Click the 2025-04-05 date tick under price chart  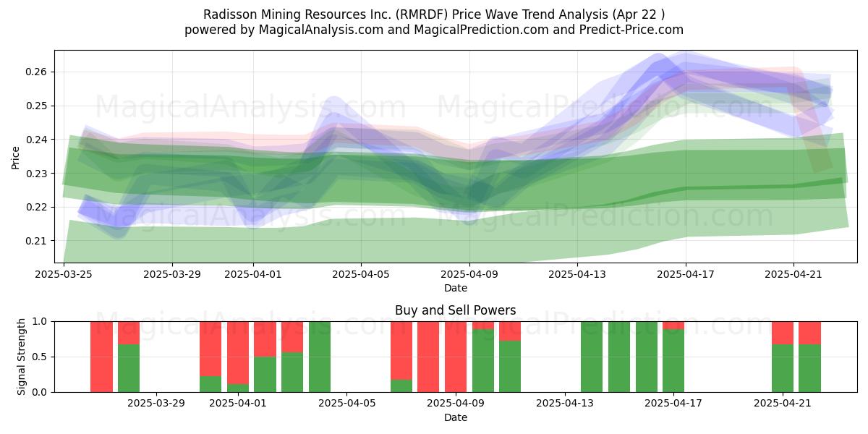362,274
